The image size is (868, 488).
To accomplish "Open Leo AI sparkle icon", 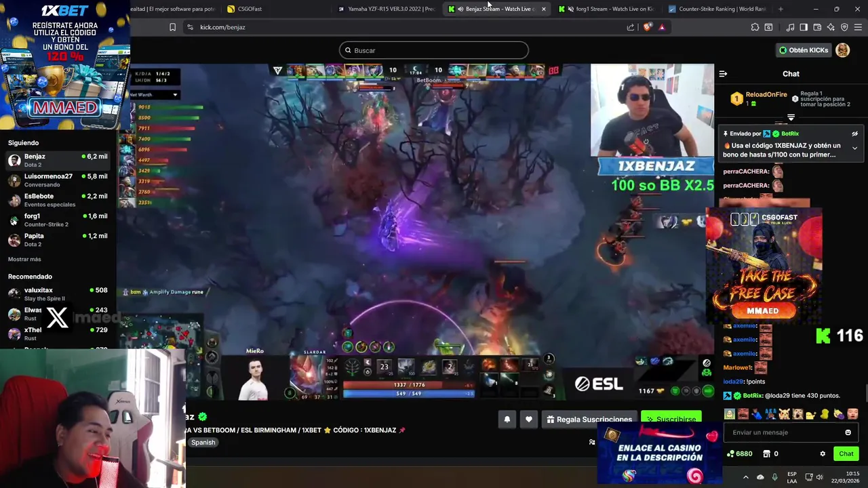I will tap(831, 27).
